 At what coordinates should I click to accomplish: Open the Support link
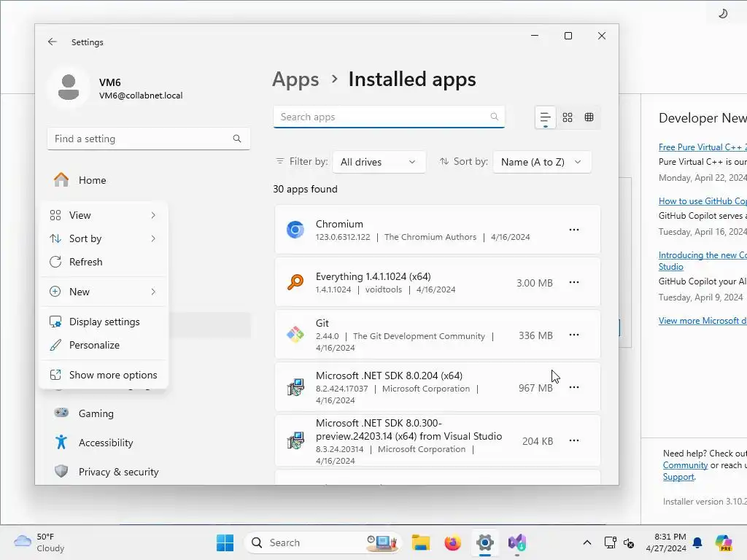click(x=678, y=477)
